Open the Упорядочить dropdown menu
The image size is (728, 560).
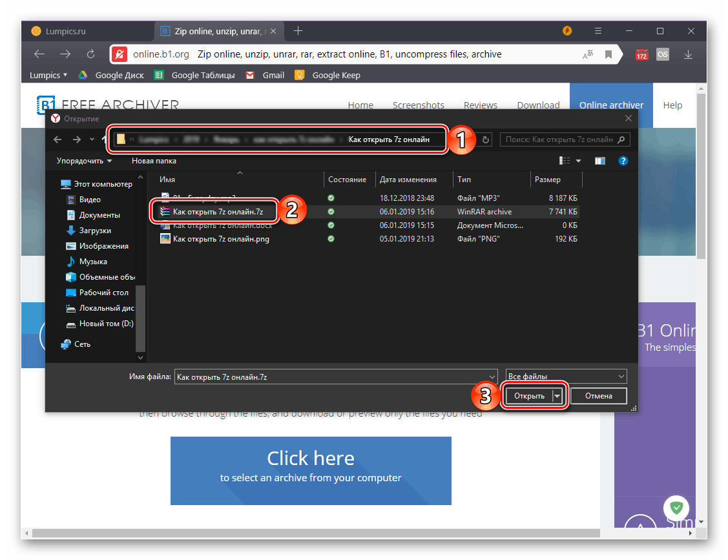coord(84,161)
